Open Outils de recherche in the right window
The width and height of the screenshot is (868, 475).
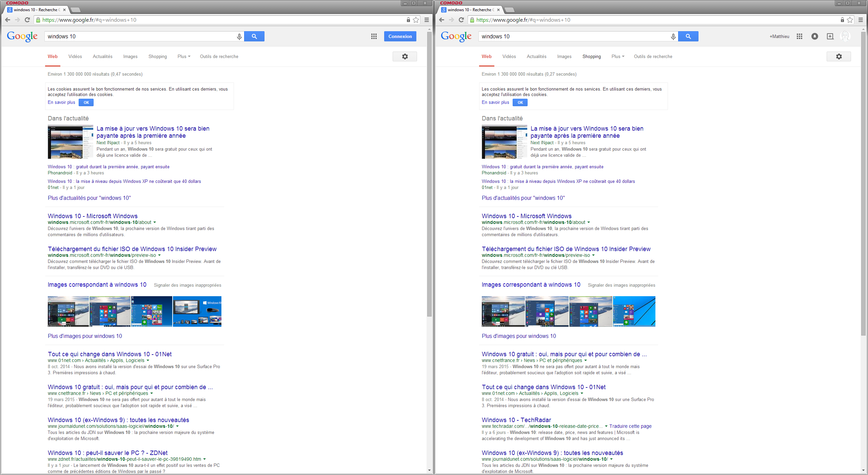tap(653, 57)
